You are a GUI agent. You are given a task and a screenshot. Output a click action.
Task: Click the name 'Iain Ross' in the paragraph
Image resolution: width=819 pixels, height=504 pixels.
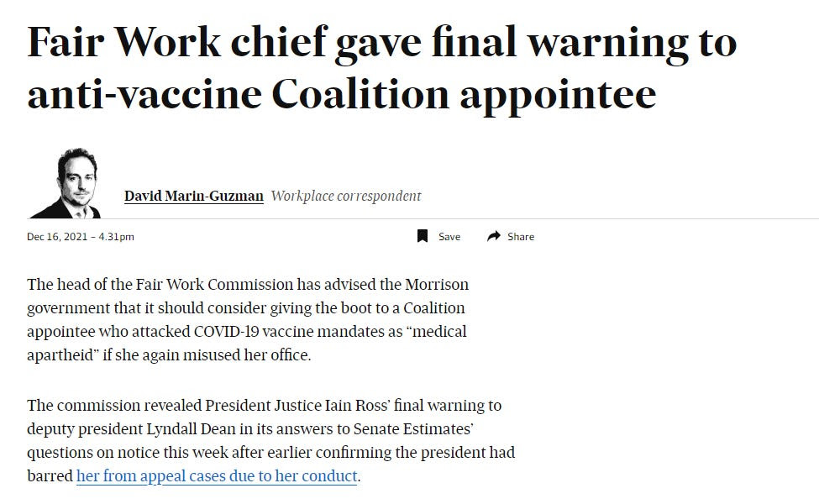357,405
